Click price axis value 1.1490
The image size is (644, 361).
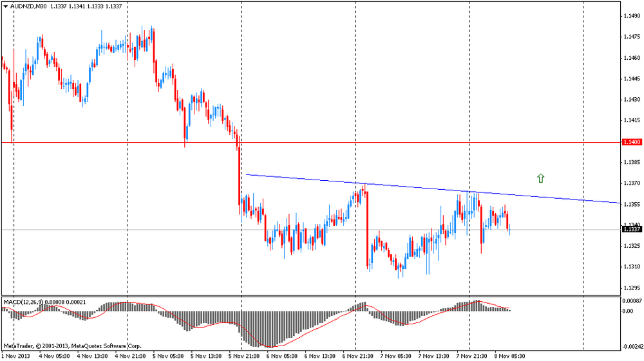click(x=632, y=16)
